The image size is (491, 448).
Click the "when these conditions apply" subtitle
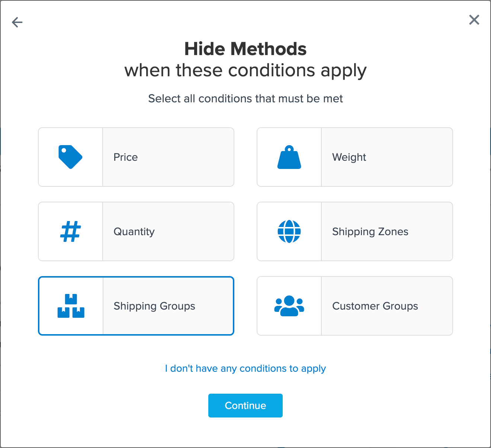click(245, 70)
